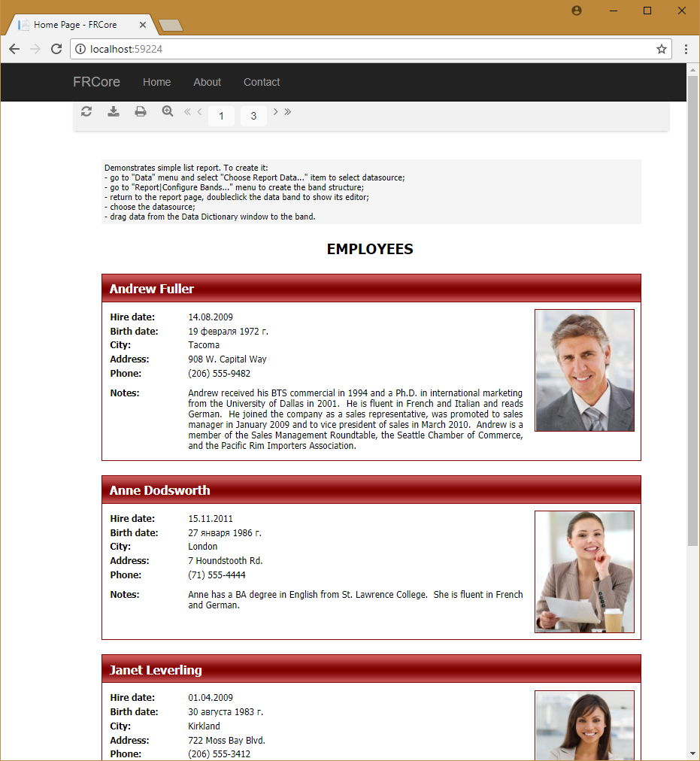700x761 pixels.
Task: Click the export download icon
Action: tap(114, 111)
